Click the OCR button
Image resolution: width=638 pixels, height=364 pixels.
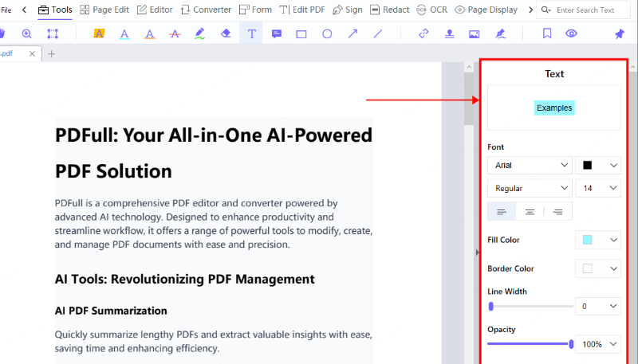click(x=431, y=10)
